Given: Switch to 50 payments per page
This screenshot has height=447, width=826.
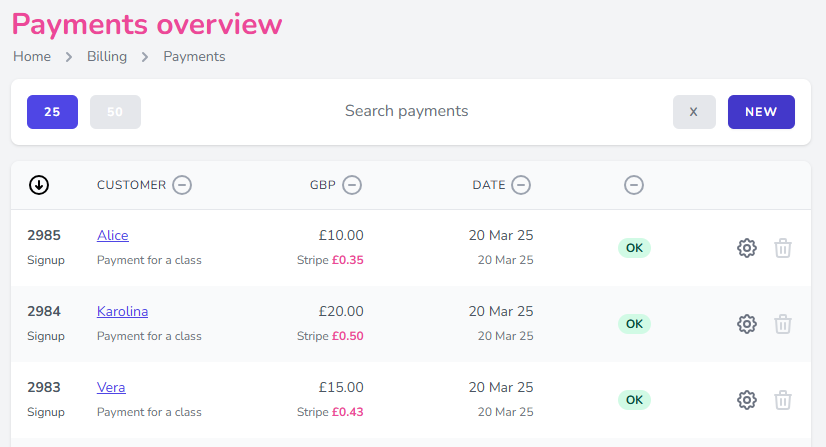Looking at the screenshot, I should click(x=115, y=112).
